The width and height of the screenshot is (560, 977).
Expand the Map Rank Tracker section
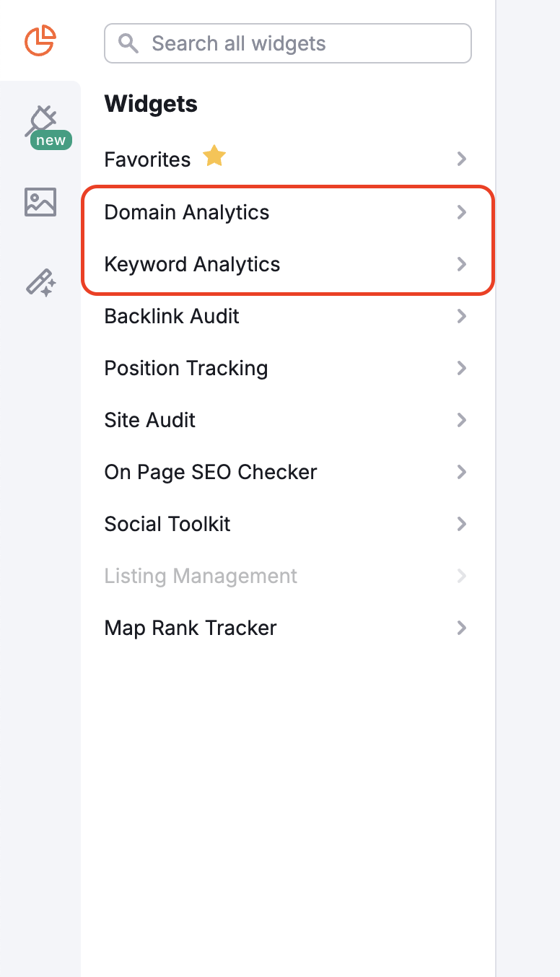462,628
